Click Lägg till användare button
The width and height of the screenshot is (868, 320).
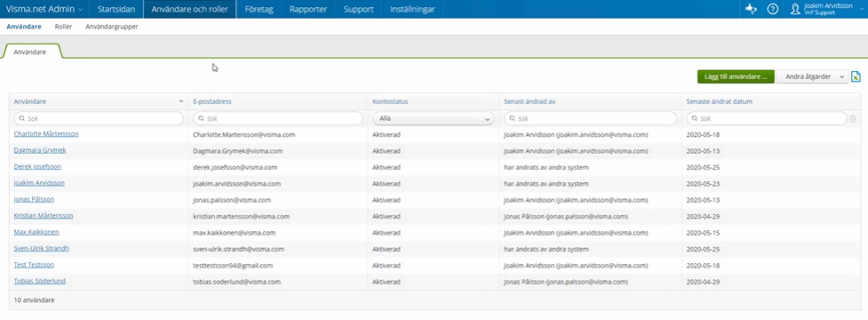[736, 77]
